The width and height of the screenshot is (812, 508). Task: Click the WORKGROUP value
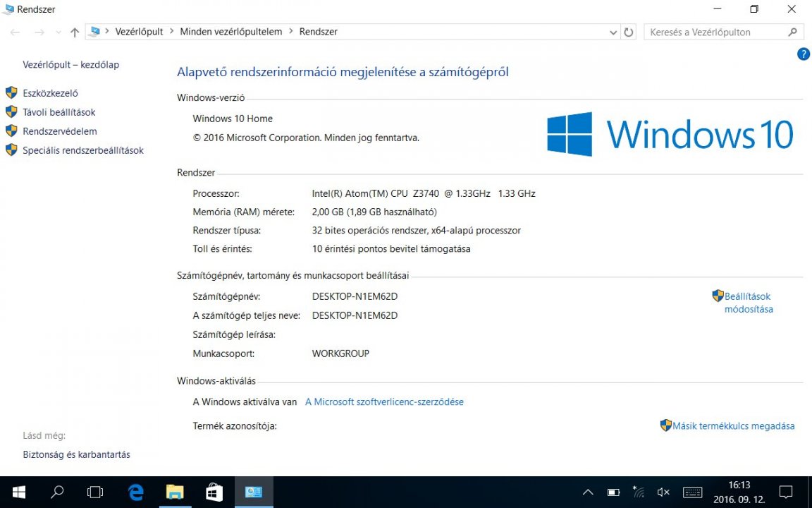(340, 353)
